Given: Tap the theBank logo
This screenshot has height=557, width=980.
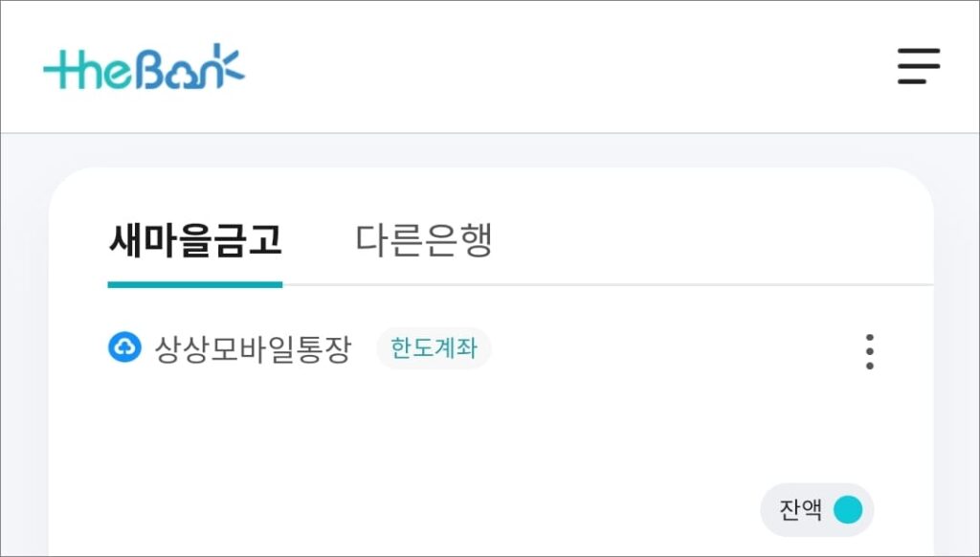Looking at the screenshot, I should point(144,67).
